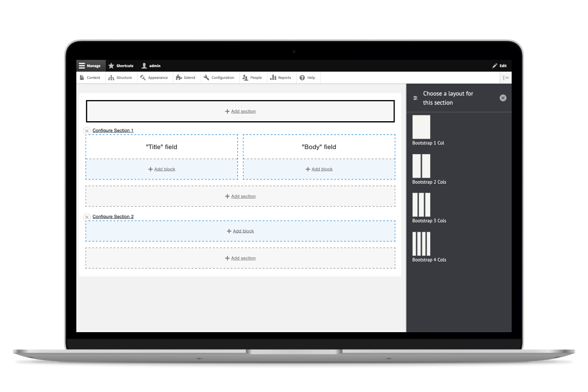Remove Section 1 using its X icon
Viewport: 588px width, 392px height.
coord(87,131)
